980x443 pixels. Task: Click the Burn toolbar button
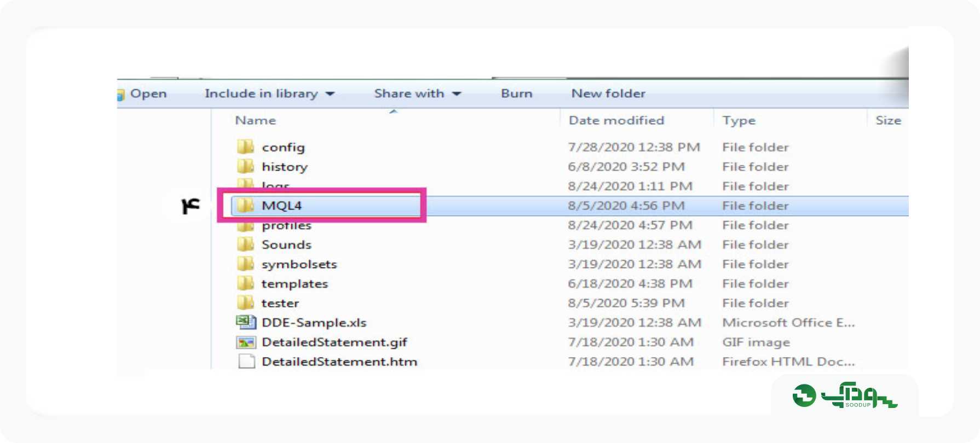click(x=516, y=94)
